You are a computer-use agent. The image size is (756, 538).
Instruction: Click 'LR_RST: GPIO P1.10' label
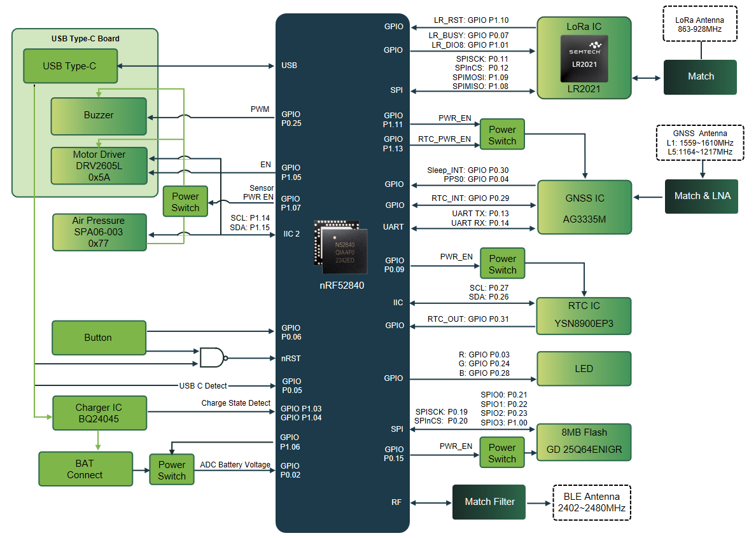[471, 20]
